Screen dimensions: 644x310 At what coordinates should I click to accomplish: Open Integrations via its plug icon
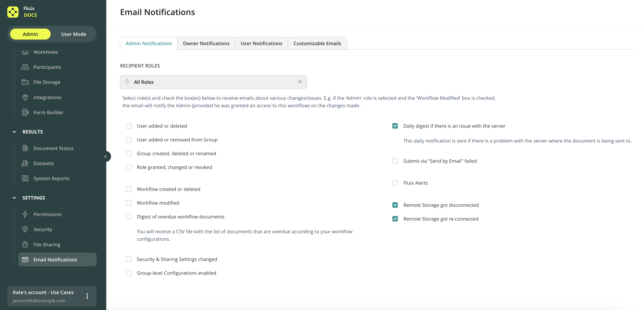tap(25, 97)
